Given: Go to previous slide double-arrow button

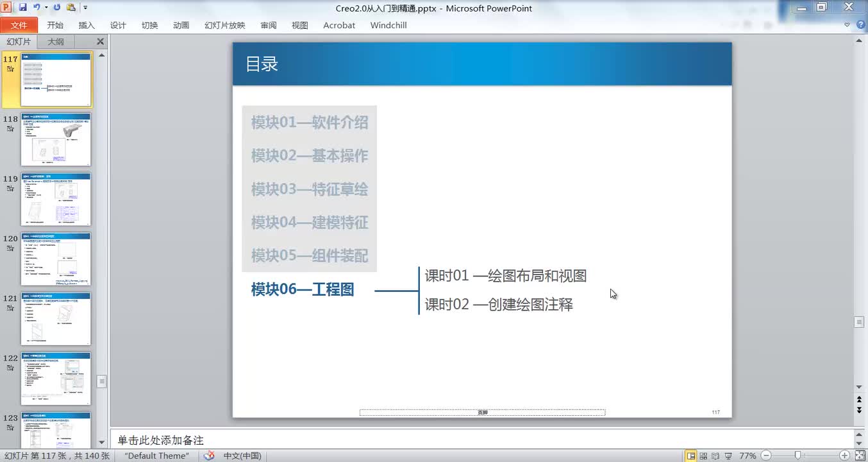Looking at the screenshot, I should click(x=860, y=400).
